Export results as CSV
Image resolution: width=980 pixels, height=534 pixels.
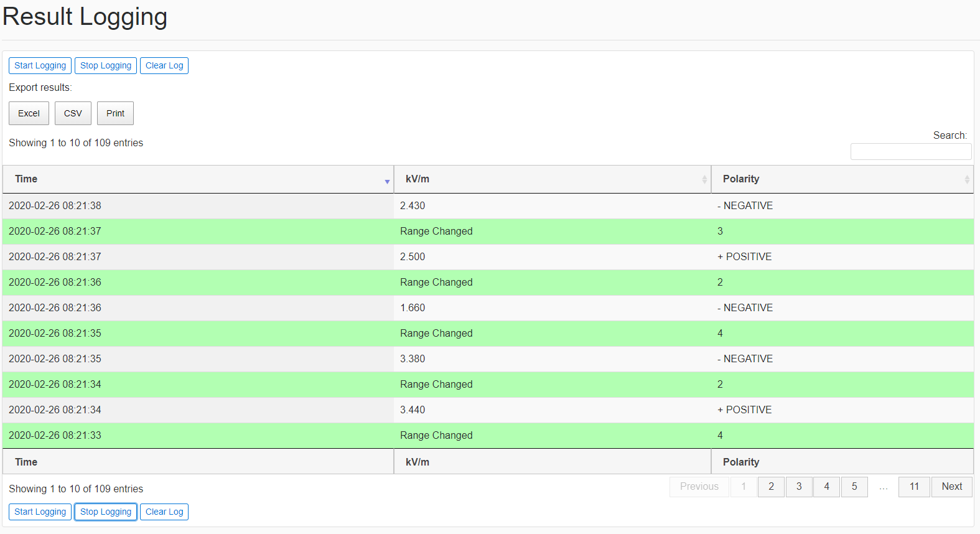click(x=73, y=113)
